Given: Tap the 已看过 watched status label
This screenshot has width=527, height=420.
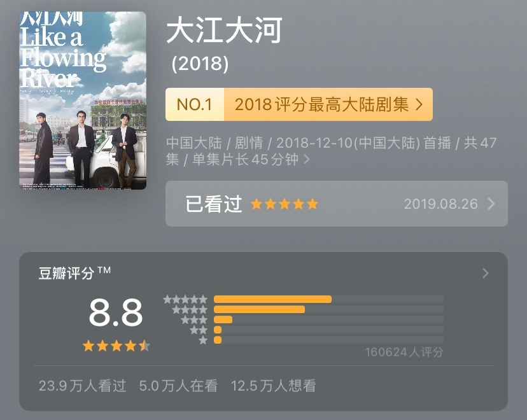Looking at the screenshot, I should [214, 204].
